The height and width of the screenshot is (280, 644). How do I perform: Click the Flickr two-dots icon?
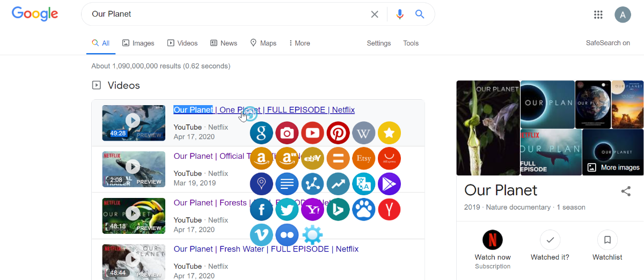287,235
